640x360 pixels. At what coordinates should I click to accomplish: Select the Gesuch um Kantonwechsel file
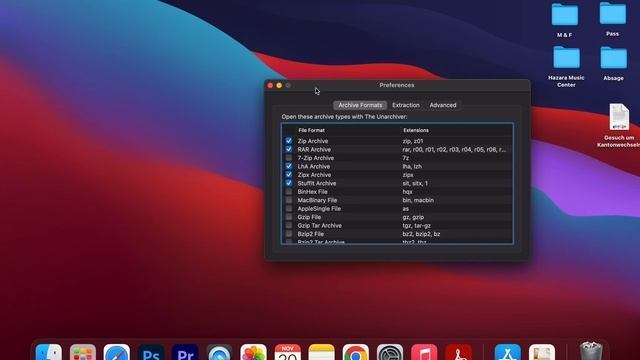tap(619, 117)
